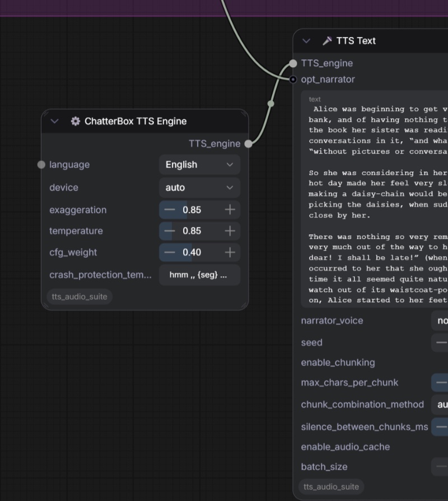
Task: Decrease the seed value
Action: pyautogui.click(x=441, y=342)
